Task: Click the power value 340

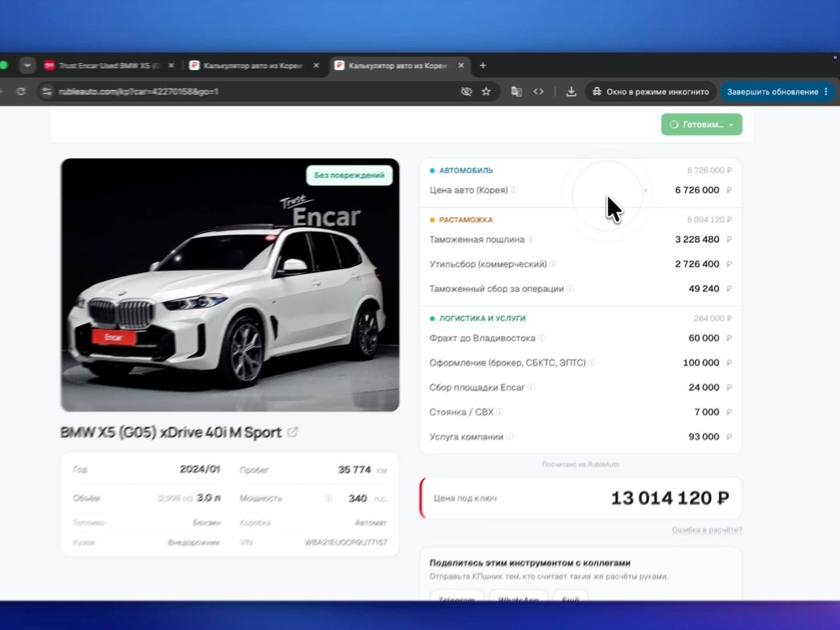Action: click(358, 498)
